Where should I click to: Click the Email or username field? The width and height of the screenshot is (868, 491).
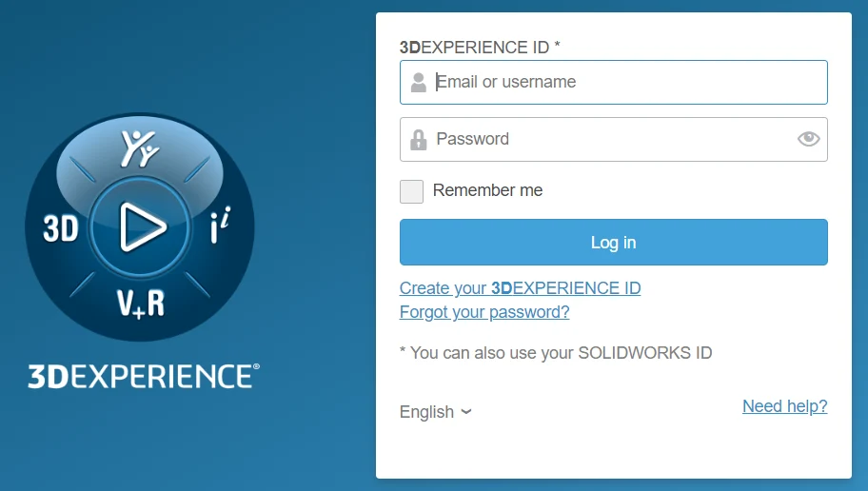[x=613, y=83]
